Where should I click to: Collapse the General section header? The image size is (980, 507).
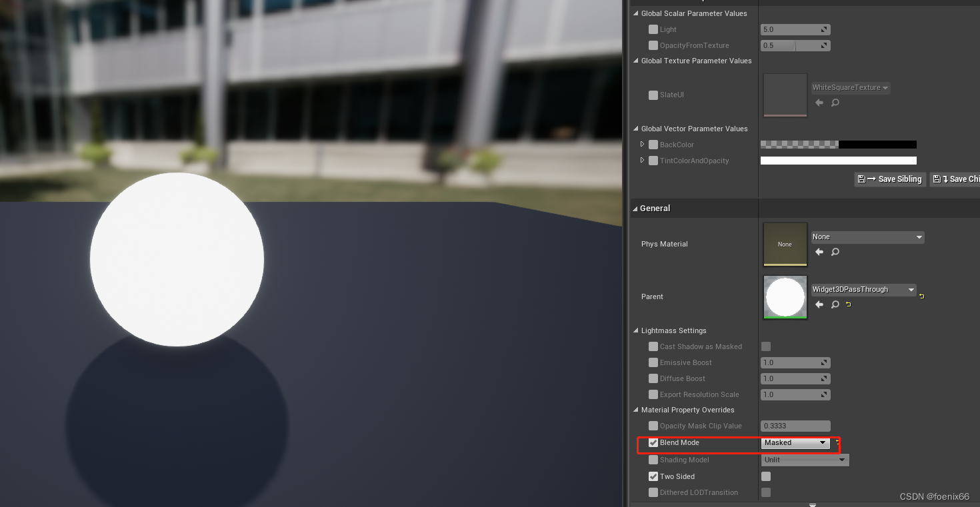click(635, 208)
